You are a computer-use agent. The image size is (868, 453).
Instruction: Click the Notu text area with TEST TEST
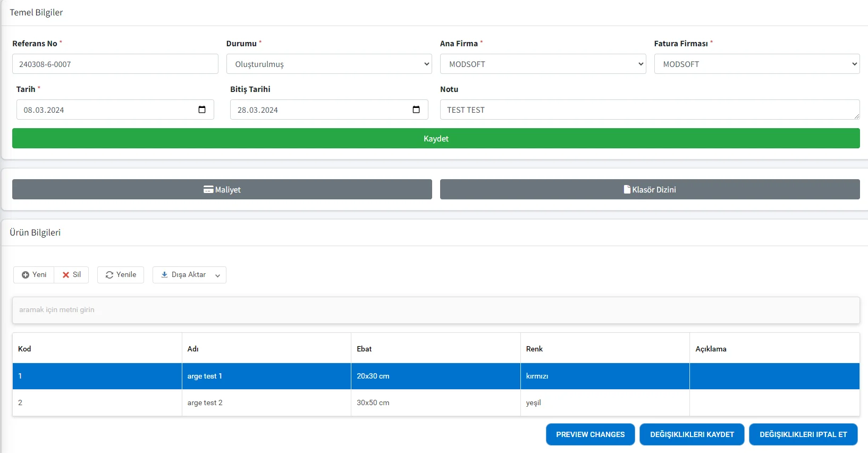[x=650, y=110]
